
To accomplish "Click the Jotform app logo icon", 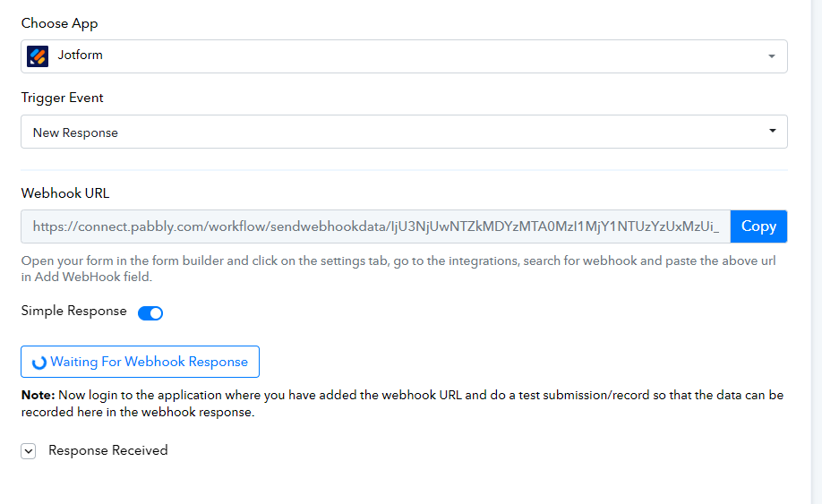I will tap(38, 56).
